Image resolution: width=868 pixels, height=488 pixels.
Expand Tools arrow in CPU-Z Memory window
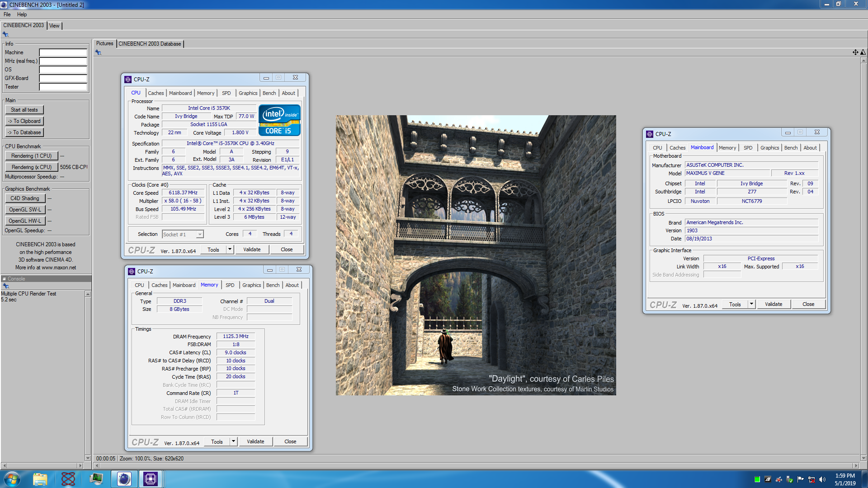point(233,441)
